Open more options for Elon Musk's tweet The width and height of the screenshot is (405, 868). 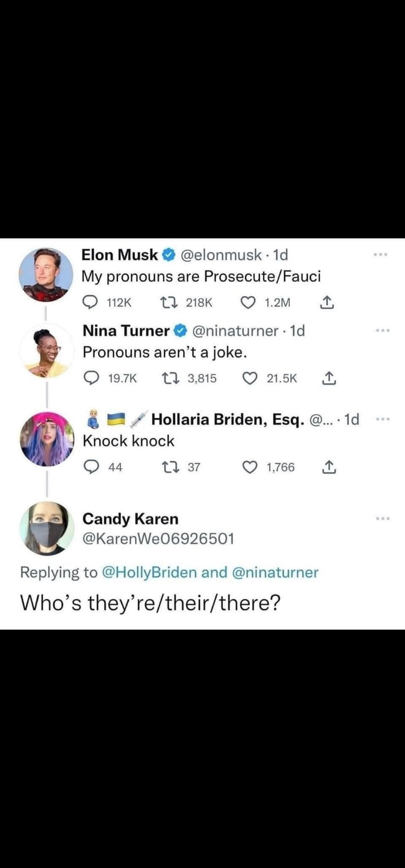tap(381, 255)
